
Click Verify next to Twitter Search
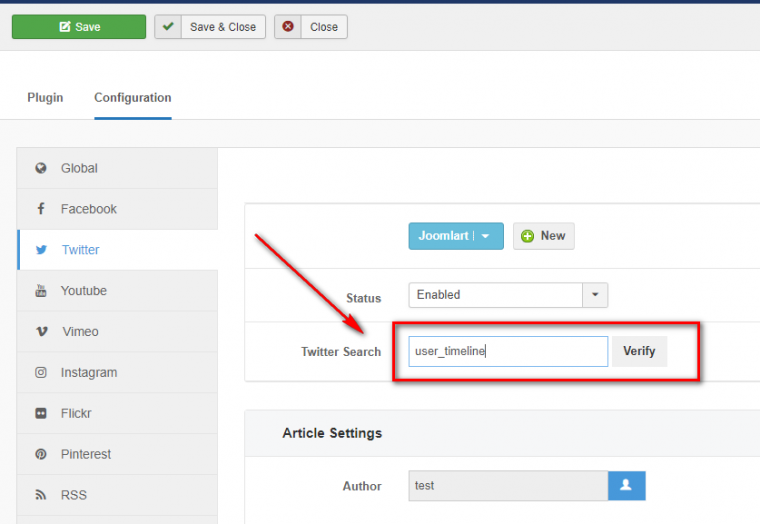[x=639, y=351]
